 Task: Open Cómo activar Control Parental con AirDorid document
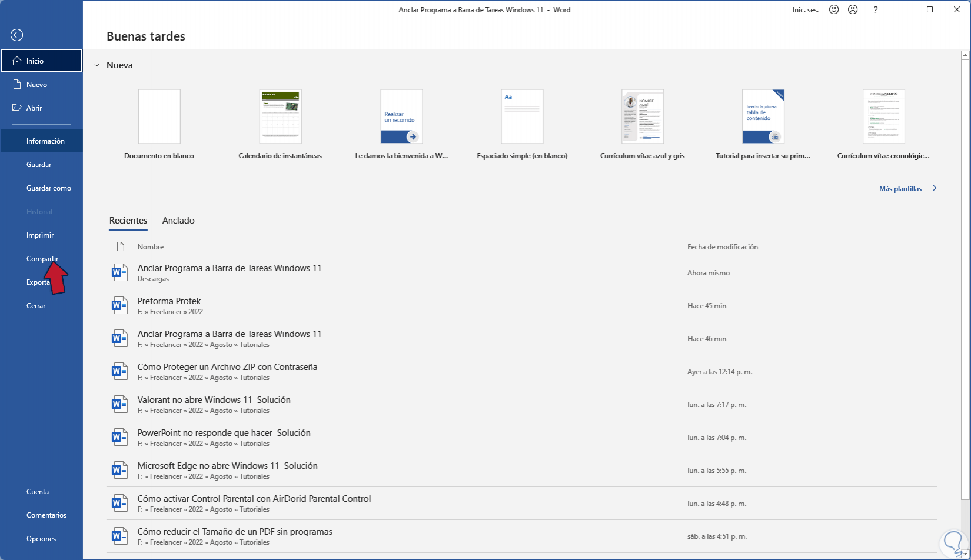[x=521, y=503]
